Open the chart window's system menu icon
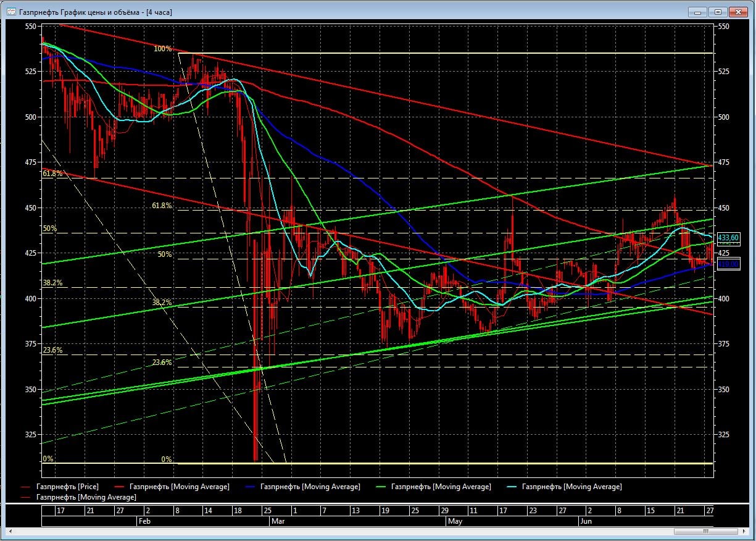Screen dimensions: 756x541 point(11,12)
